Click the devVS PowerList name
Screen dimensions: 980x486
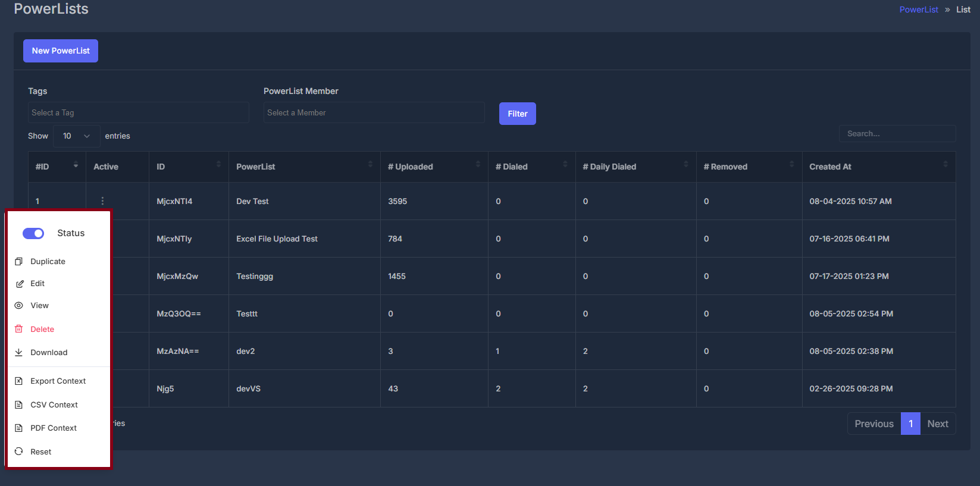pos(249,388)
